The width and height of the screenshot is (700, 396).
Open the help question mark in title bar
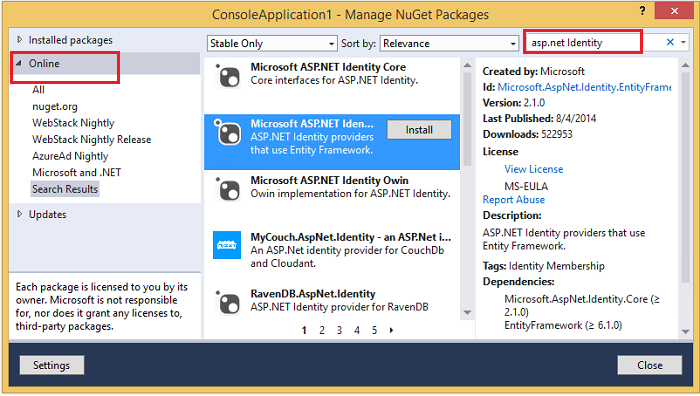(x=642, y=10)
